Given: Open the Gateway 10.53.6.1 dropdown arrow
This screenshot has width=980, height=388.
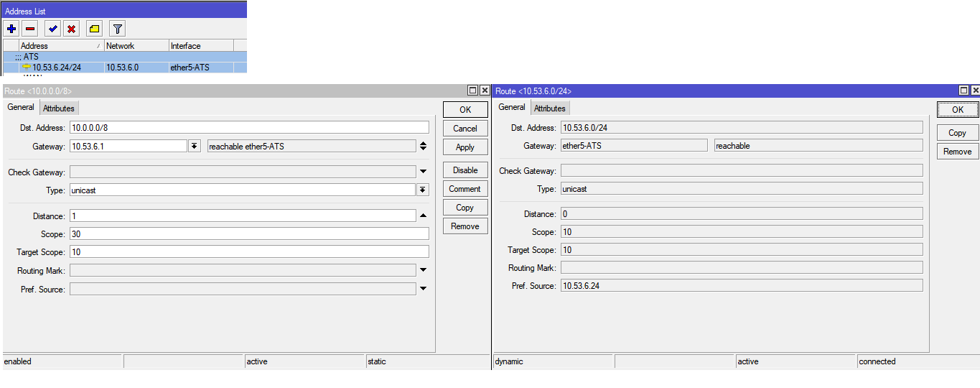Looking at the screenshot, I should pyautogui.click(x=194, y=146).
